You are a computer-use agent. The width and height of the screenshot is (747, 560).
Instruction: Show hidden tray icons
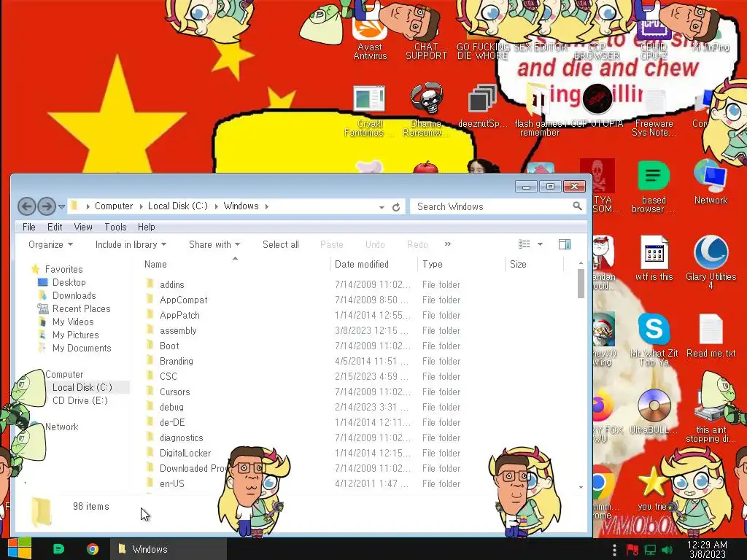click(614, 550)
